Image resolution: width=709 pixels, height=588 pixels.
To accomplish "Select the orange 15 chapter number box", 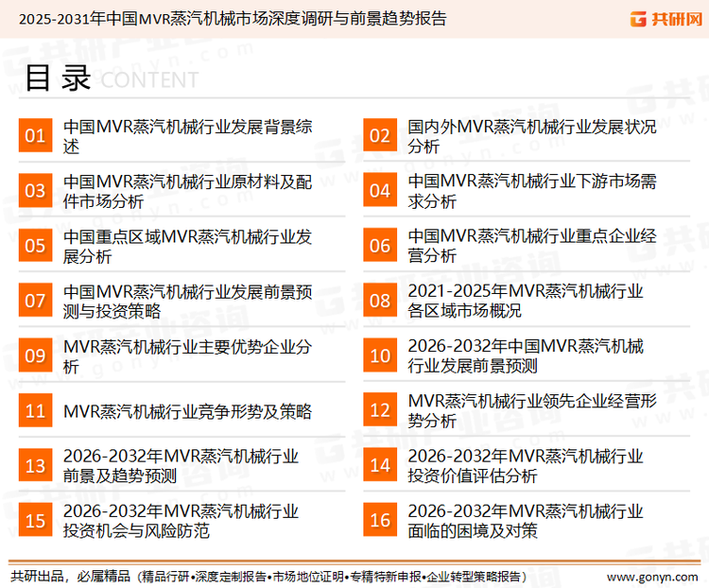I will pos(35,520).
